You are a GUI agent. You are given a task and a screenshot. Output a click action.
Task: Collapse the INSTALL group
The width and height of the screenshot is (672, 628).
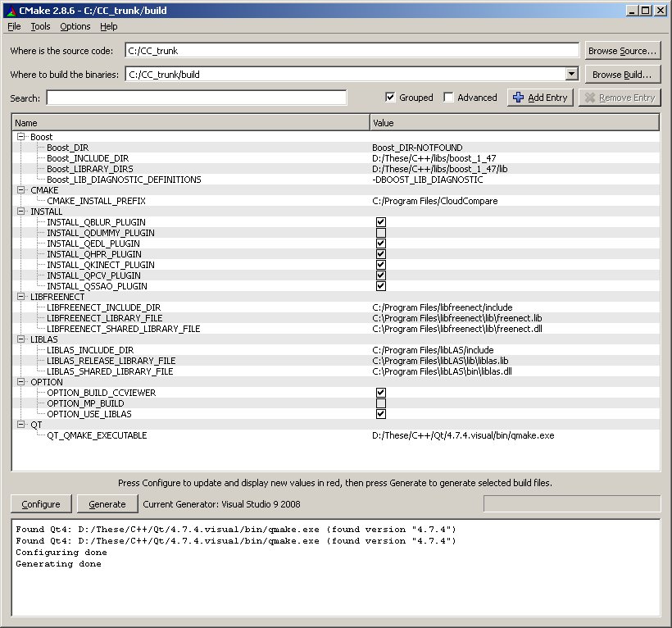point(20,212)
